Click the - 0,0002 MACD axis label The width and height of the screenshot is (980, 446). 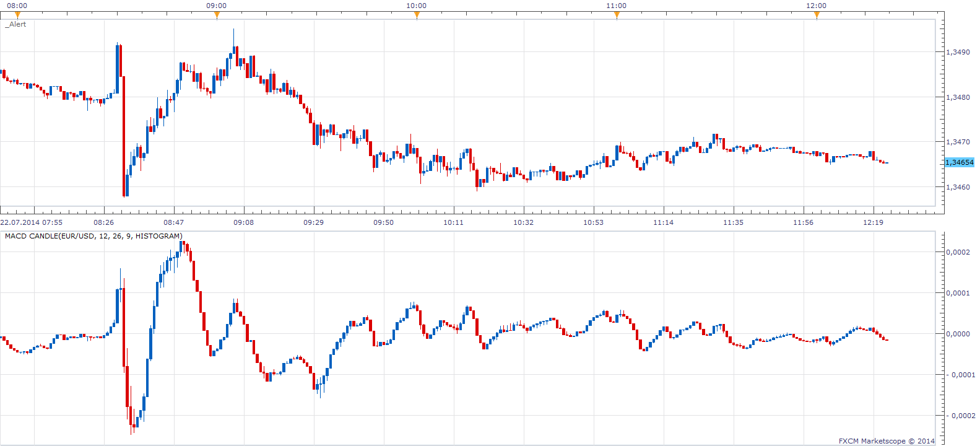(x=960, y=416)
